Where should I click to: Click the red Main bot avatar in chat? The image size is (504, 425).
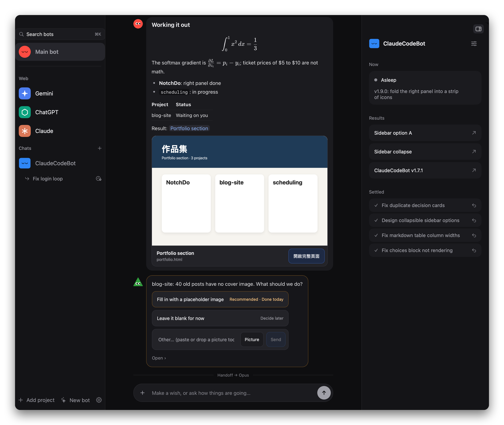[138, 24]
